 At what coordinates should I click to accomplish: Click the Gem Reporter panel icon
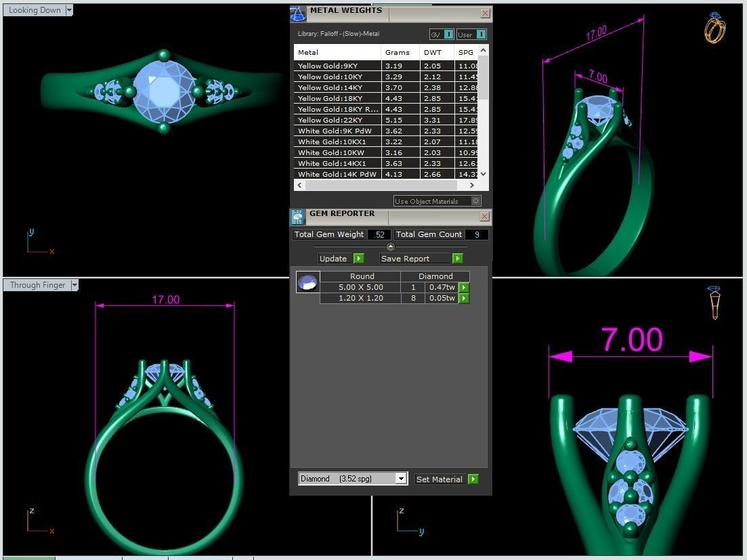[x=297, y=217]
